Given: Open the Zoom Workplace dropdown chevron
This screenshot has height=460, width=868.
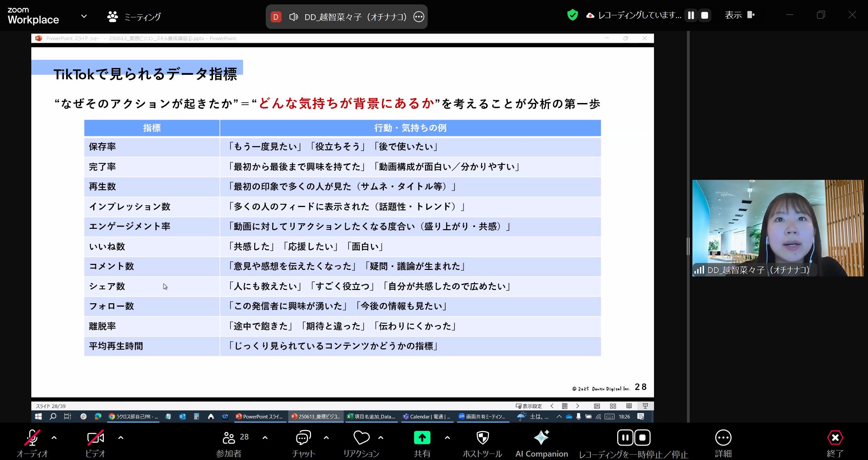Looking at the screenshot, I should click(x=84, y=16).
